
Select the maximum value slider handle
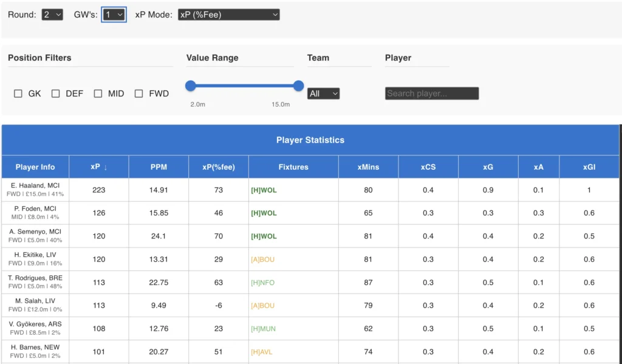299,86
